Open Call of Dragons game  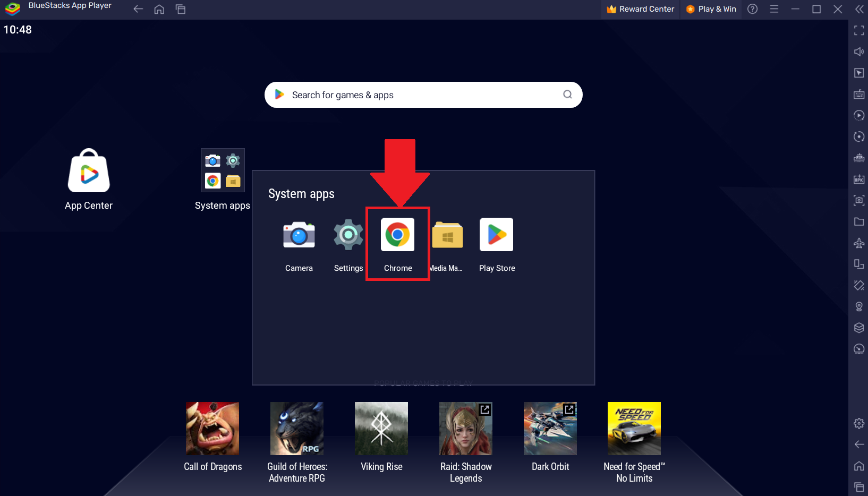(212, 428)
